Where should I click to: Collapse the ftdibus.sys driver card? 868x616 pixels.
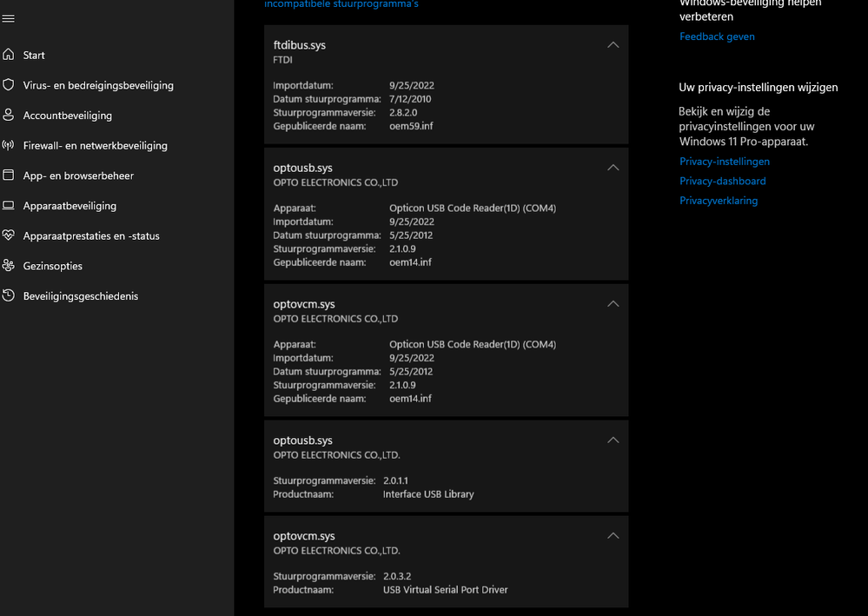point(613,45)
